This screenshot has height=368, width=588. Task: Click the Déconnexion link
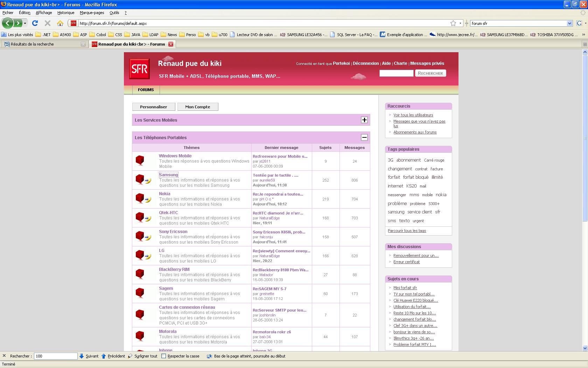(366, 63)
